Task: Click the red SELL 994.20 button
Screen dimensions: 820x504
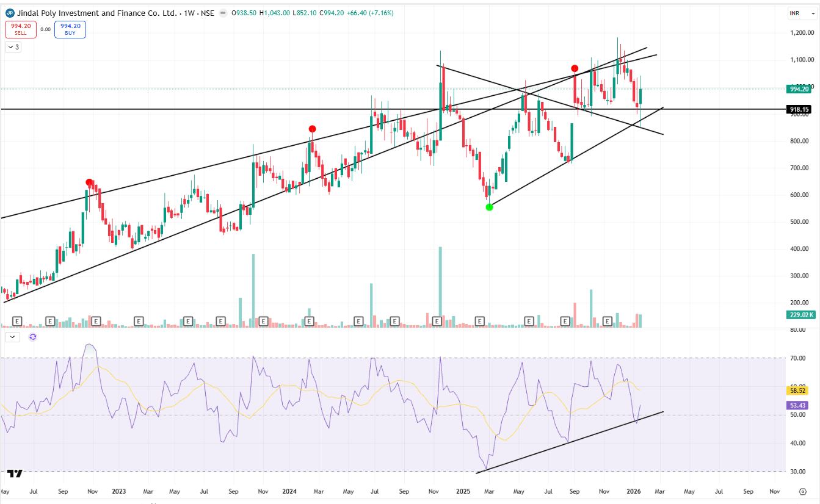Action: pyautogui.click(x=21, y=29)
